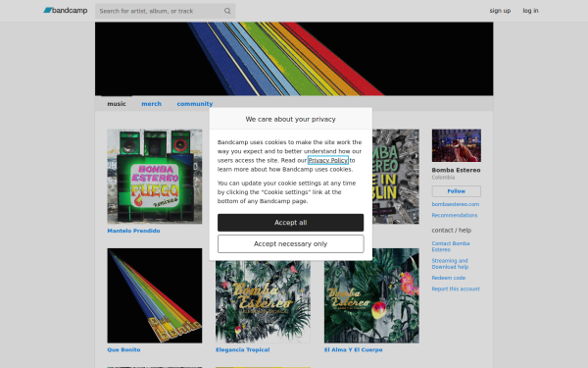Open the Redeem code link
This screenshot has width=588, height=368.
click(x=449, y=278)
